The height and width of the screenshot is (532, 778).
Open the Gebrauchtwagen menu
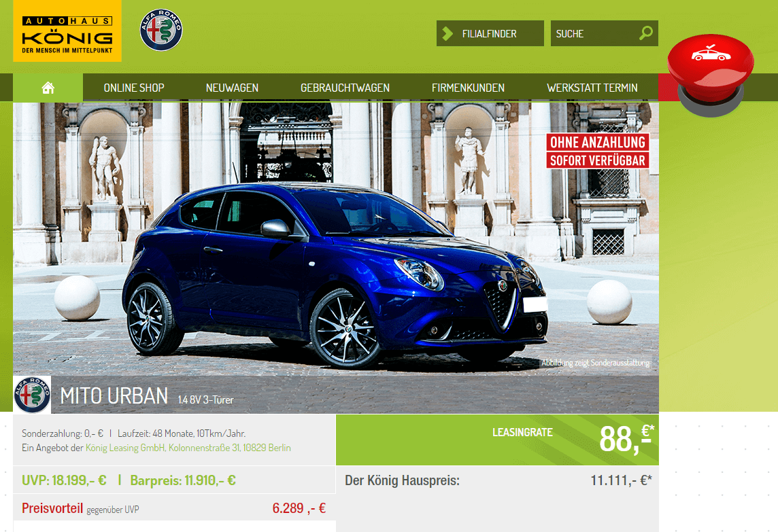click(x=345, y=88)
